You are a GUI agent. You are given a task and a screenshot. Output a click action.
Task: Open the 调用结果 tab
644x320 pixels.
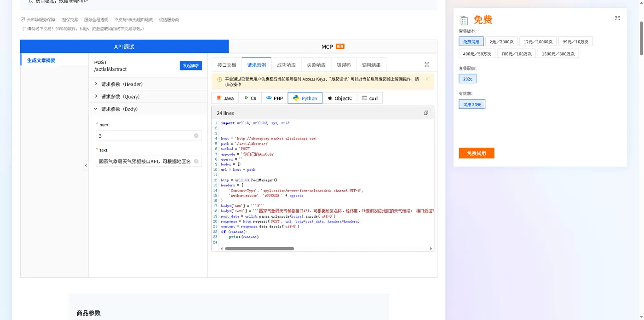pyautogui.click(x=371, y=65)
